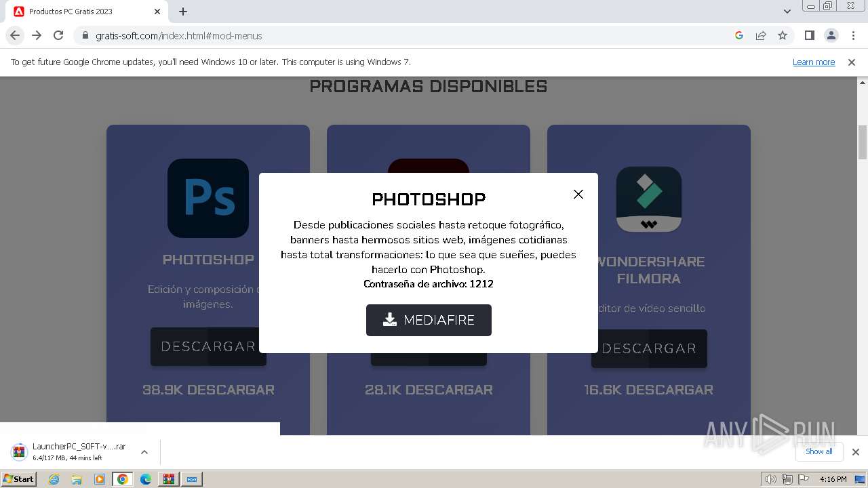Click PHOTOSHOP title in popup
Screen dimensions: 868x488
(429, 199)
